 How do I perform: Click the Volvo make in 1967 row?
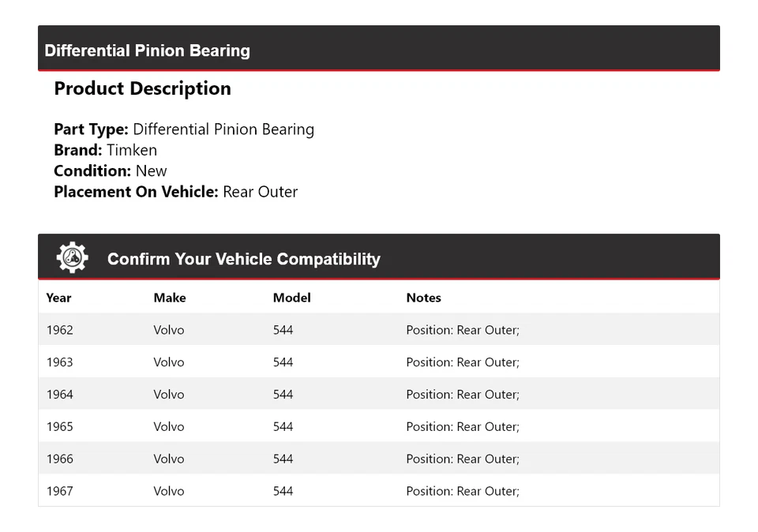(169, 491)
